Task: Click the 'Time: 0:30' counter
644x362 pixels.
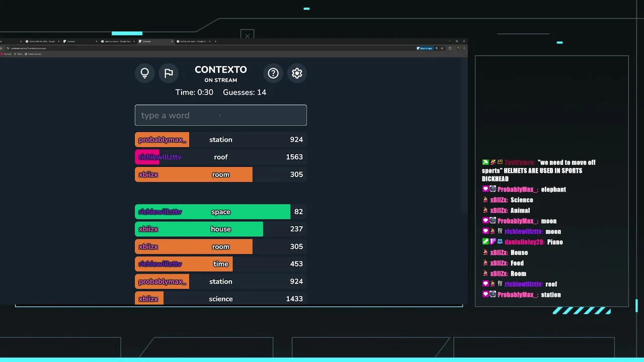Action: click(x=194, y=93)
